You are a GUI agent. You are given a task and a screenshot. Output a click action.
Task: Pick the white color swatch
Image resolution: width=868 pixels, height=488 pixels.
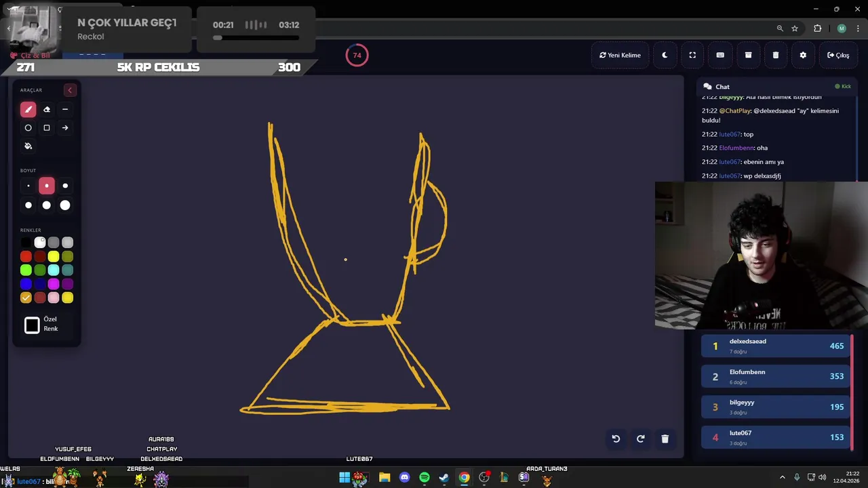click(40, 243)
